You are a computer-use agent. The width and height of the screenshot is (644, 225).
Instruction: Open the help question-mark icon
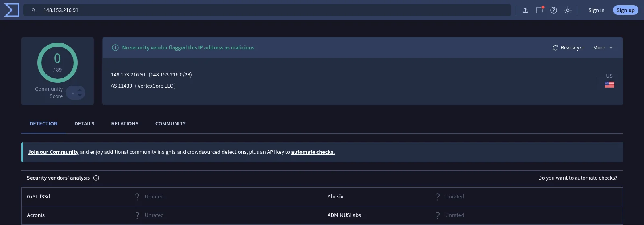coord(553,10)
